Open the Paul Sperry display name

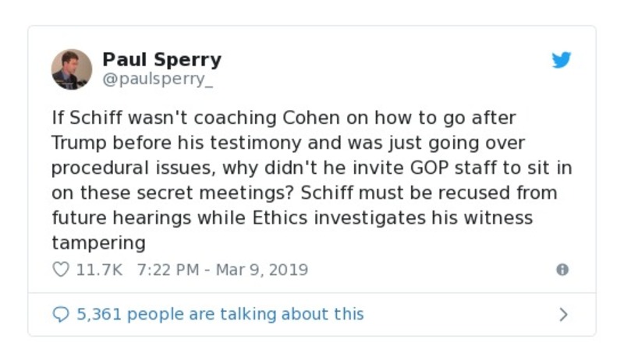[x=161, y=59]
